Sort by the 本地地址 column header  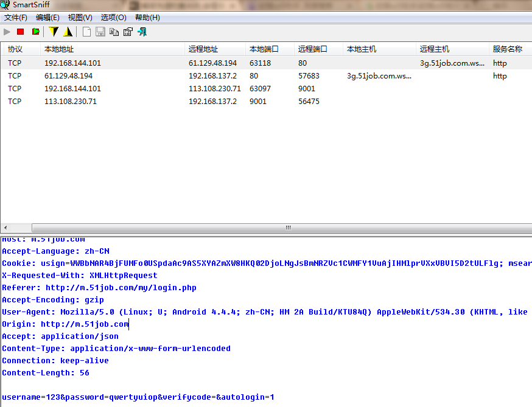pyautogui.click(x=59, y=49)
